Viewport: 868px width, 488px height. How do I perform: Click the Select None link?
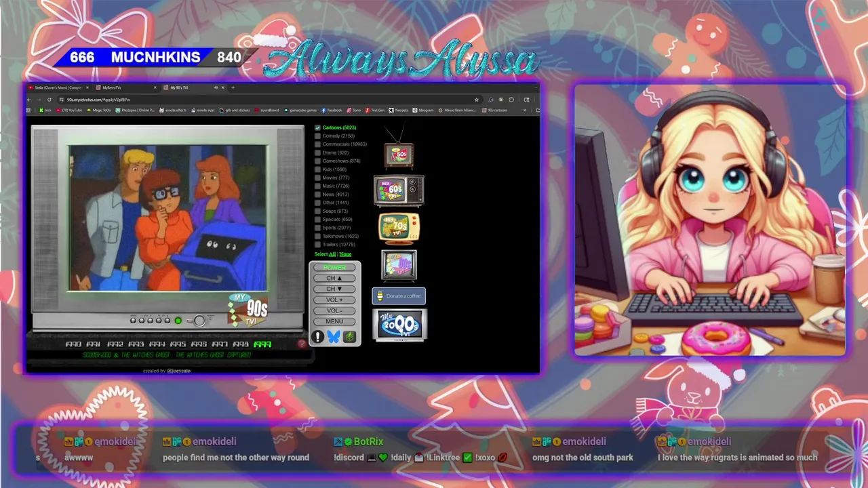click(345, 254)
